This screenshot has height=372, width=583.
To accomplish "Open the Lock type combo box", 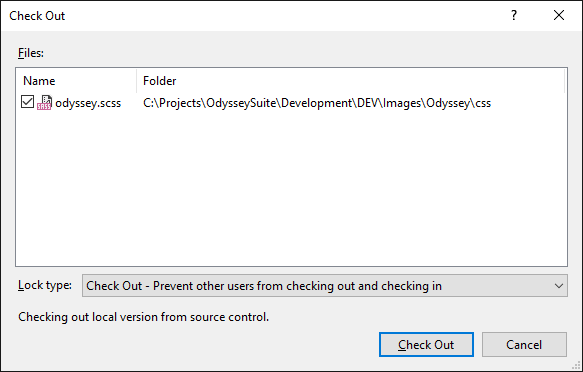I will [x=325, y=285].
